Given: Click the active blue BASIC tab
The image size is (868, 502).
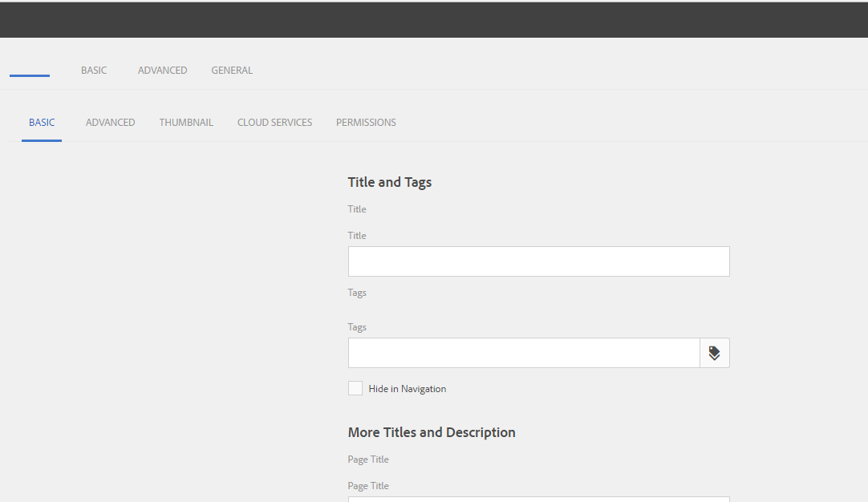Looking at the screenshot, I should coord(42,123).
